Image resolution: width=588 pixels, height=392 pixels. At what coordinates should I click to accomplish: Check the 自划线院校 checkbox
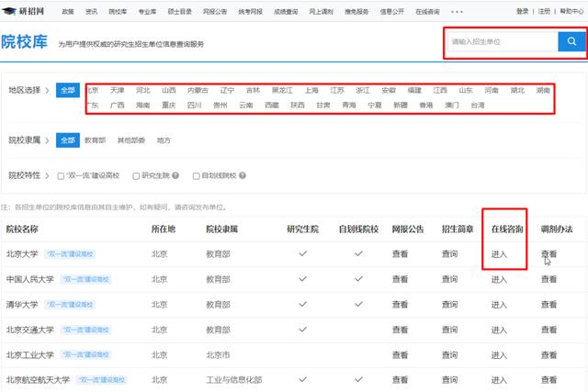pyautogui.click(x=196, y=175)
